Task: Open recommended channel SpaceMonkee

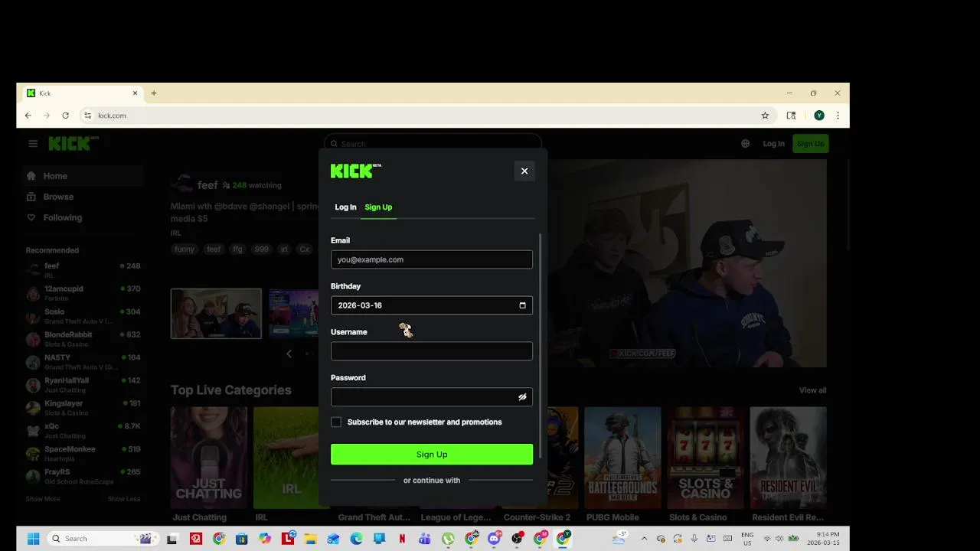Action: [x=83, y=454]
